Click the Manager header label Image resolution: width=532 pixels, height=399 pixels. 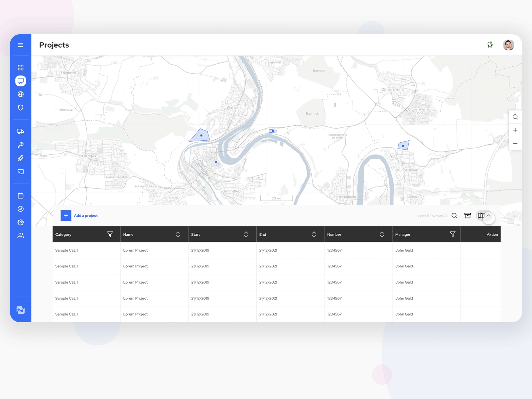(403, 234)
